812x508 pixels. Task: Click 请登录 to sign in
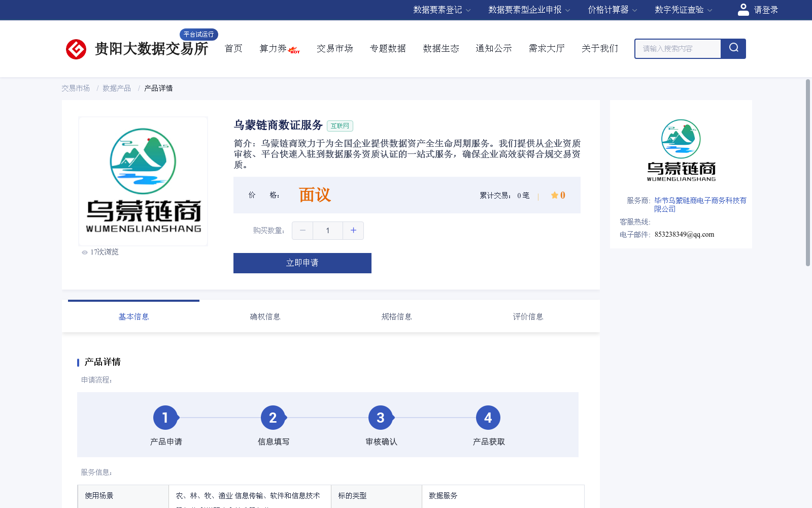point(766,10)
